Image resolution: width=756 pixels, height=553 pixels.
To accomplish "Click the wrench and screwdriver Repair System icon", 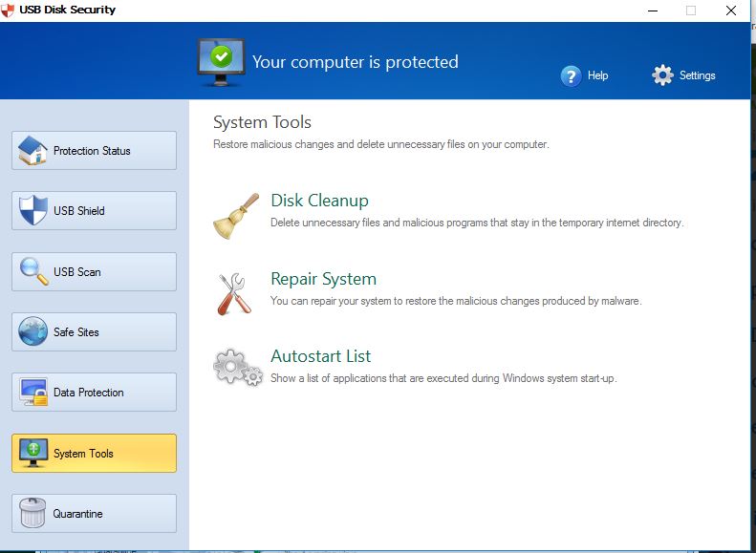I will 234,294.
